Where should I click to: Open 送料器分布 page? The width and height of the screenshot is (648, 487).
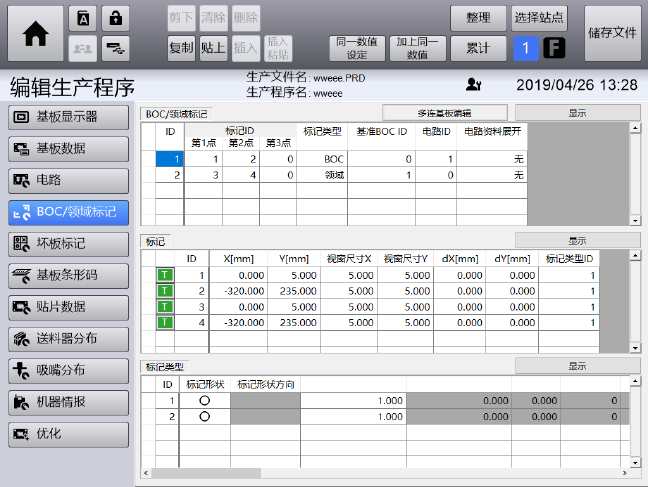click(x=69, y=339)
